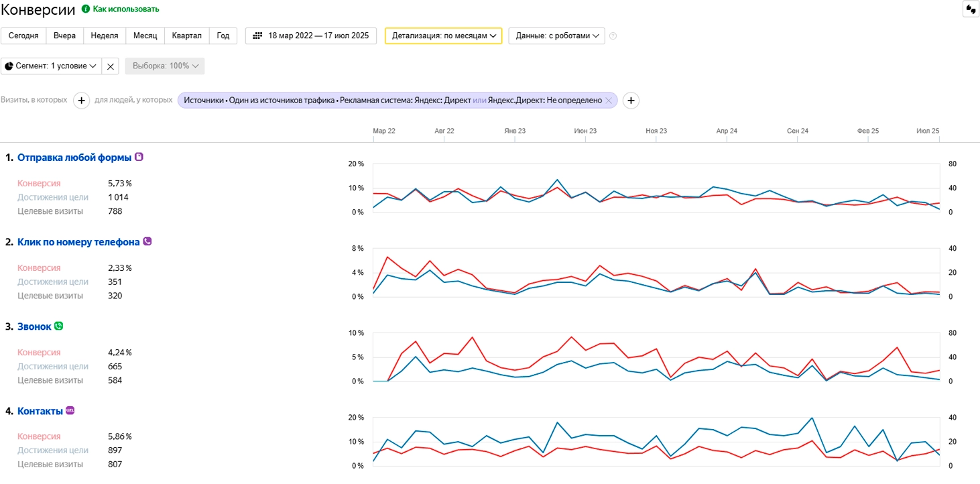
Task: Remove the Яндекс Директ source filter chip
Action: pyautogui.click(x=608, y=101)
